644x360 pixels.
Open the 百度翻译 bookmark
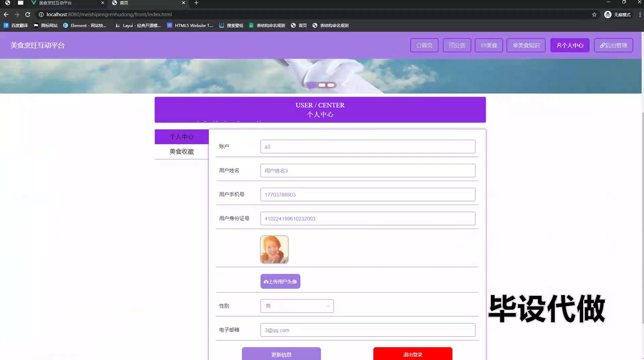16,26
